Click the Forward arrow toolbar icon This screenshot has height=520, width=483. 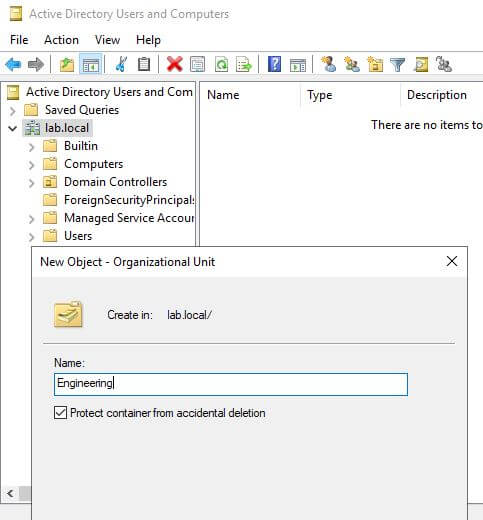36,64
